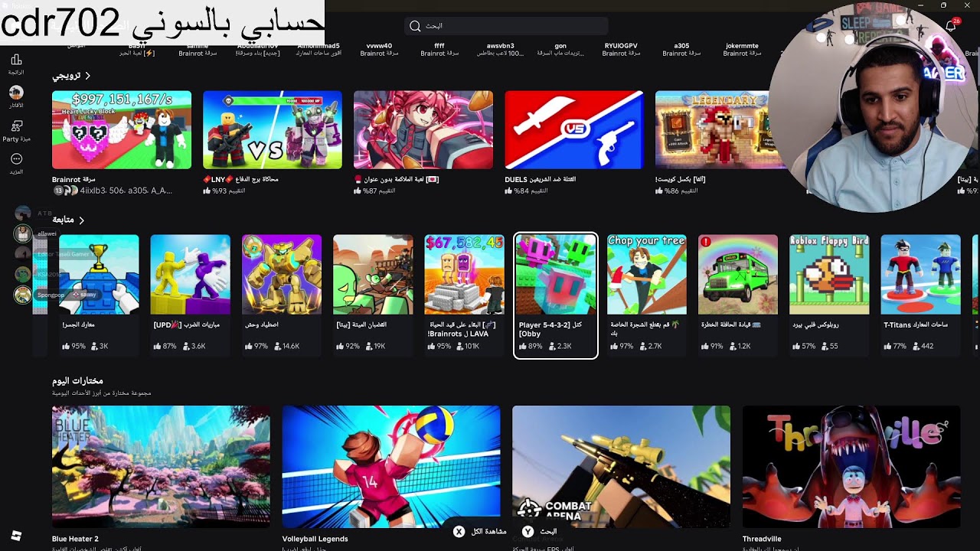Select friend entry 'a305' in top row

pos(681,50)
